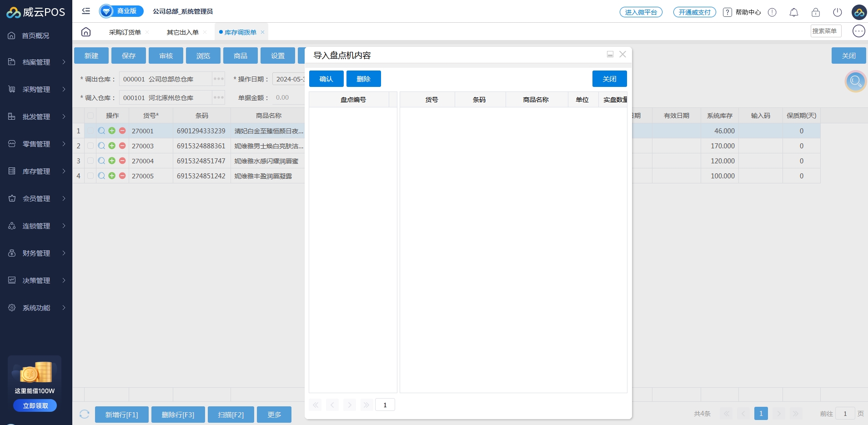Click the 删除 button in the import dialog
This screenshot has height=425, width=868.
[363, 79]
